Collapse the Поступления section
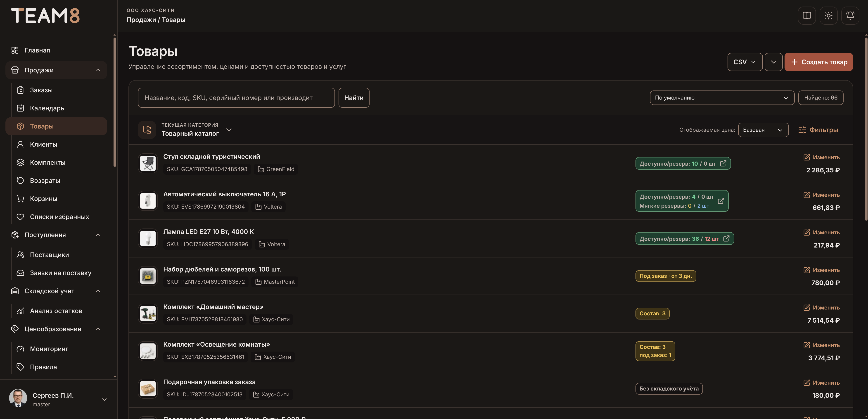Viewport: 868px width, 419px height. [98, 235]
